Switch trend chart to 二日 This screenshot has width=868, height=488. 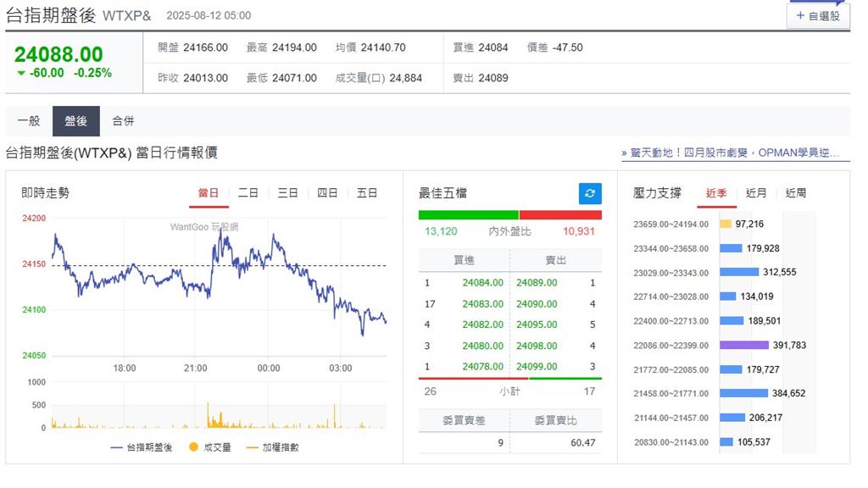pyautogui.click(x=248, y=193)
